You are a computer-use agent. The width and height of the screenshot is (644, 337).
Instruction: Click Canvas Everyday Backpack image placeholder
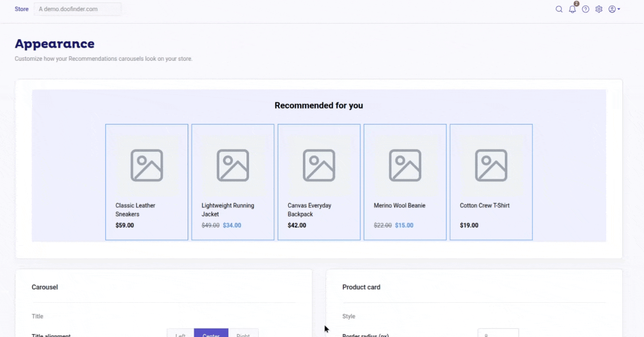pos(319,165)
